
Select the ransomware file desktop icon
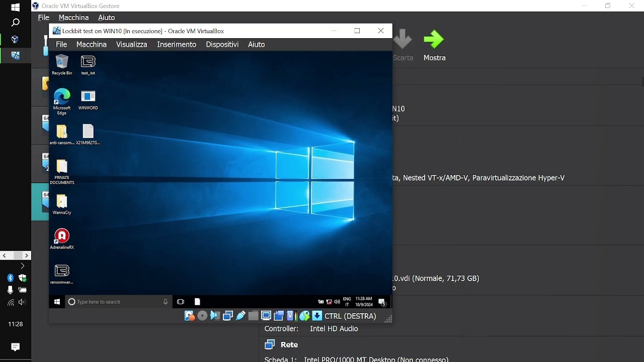click(62, 275)
